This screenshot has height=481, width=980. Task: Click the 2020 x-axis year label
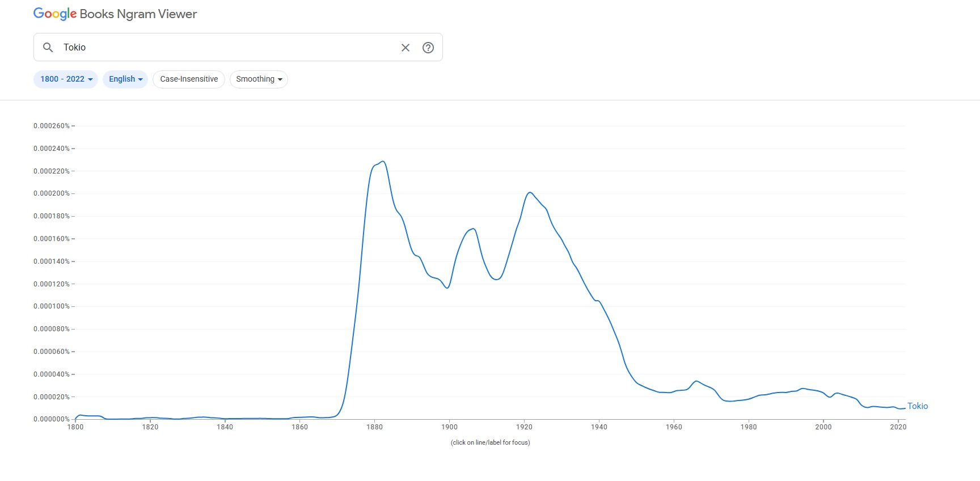898,427
